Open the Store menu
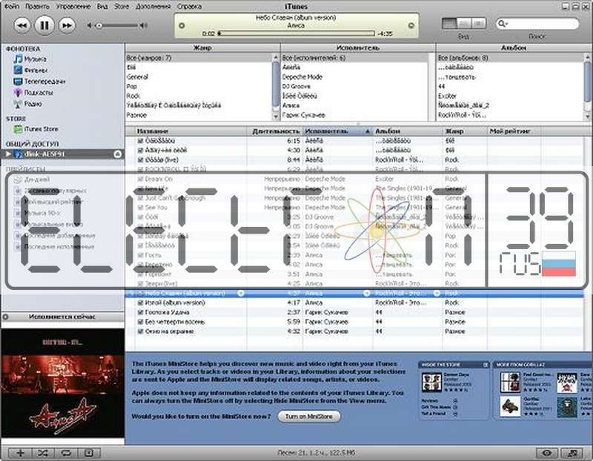Viewport: 593px width, 461px height. [x=121, y=6]
